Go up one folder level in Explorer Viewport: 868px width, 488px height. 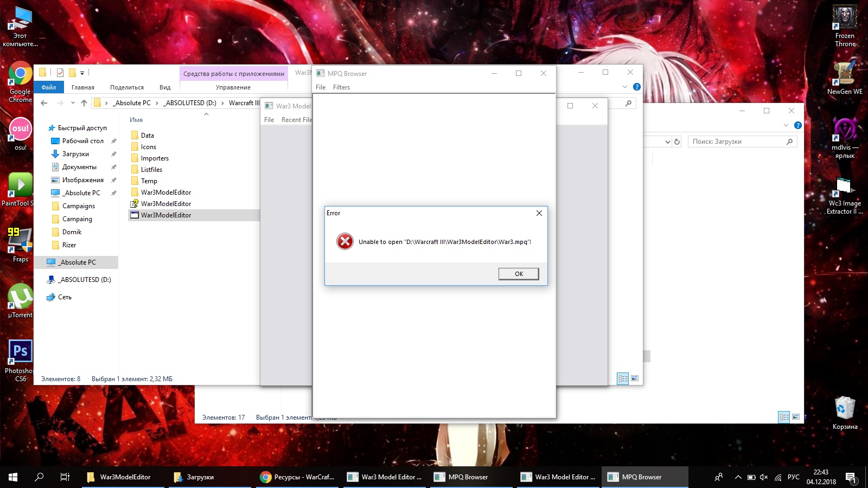point(84,103)
